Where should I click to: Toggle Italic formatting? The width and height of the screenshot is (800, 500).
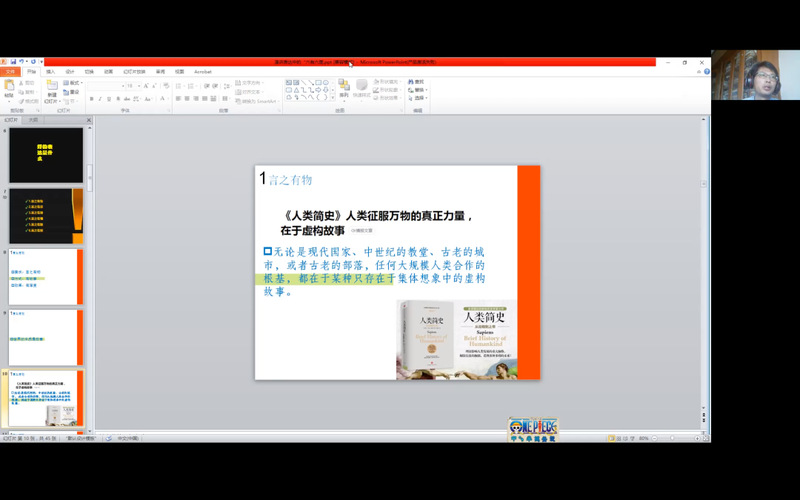100,99
